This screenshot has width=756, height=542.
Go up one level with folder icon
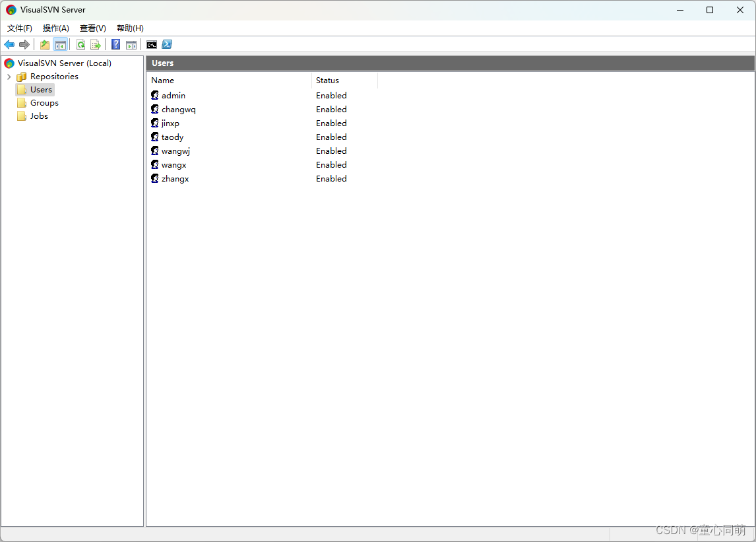45,45
